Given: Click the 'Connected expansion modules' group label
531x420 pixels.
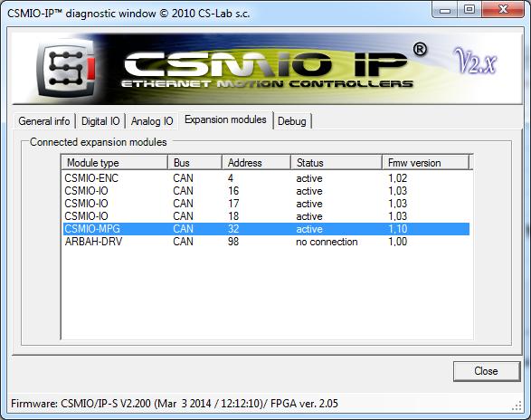Looking at the screenshot, I should [x=99, y=142].
